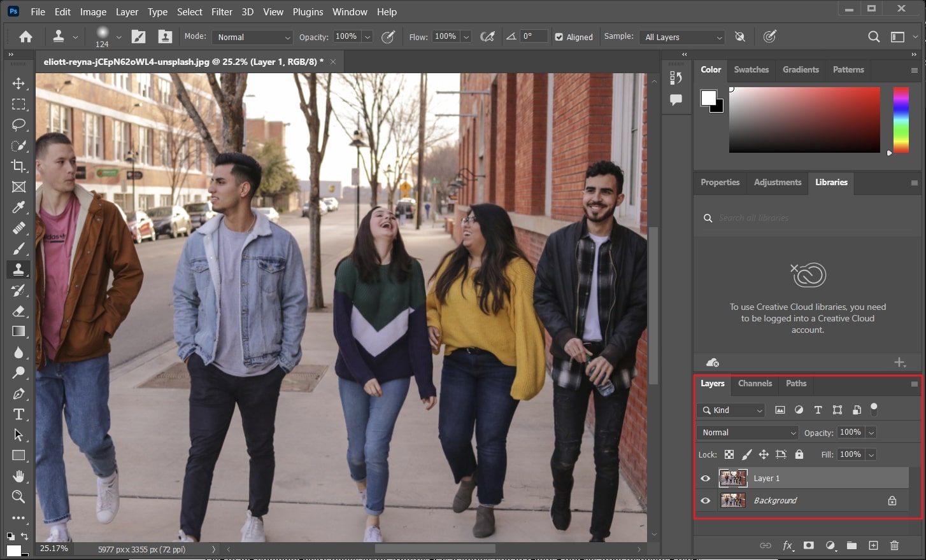This screenshot has width=926, height=560.
Task: Open the Mode dropdown in options bar
Action: tap(252, 37)
